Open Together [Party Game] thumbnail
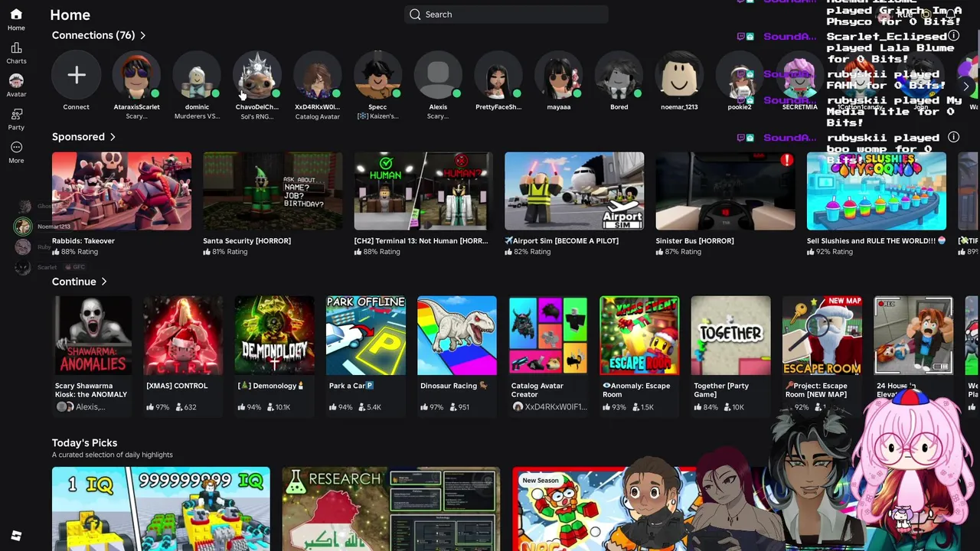 coord(730,335)
